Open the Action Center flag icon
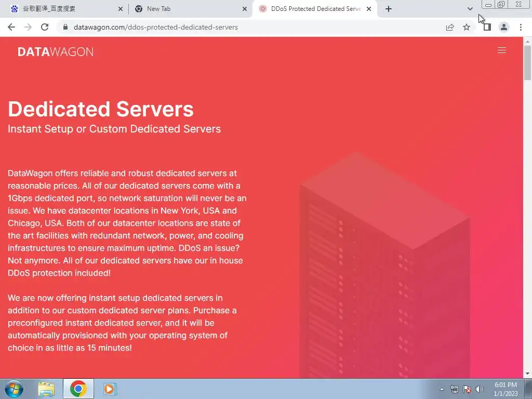Image resolution: width=532 pixels, height=399 pixels. pos(467,389)
